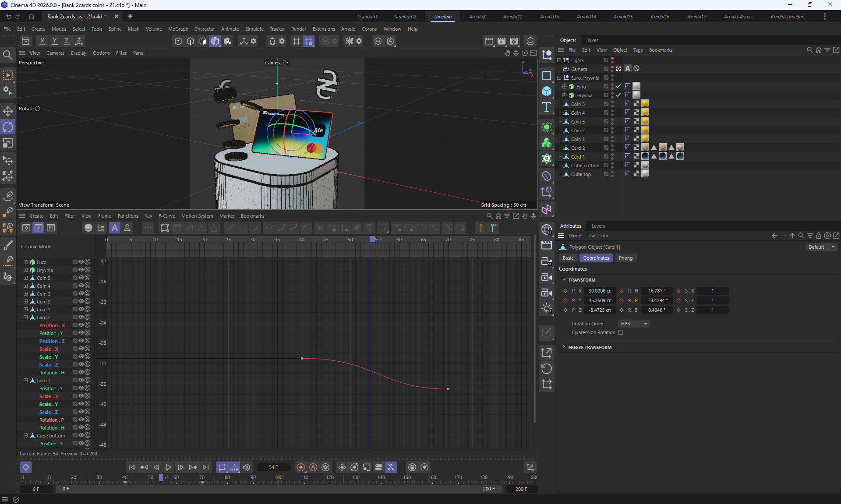
Task: Toggle Coin 5 track visibility eye icon
Action: tap(81, 278)
